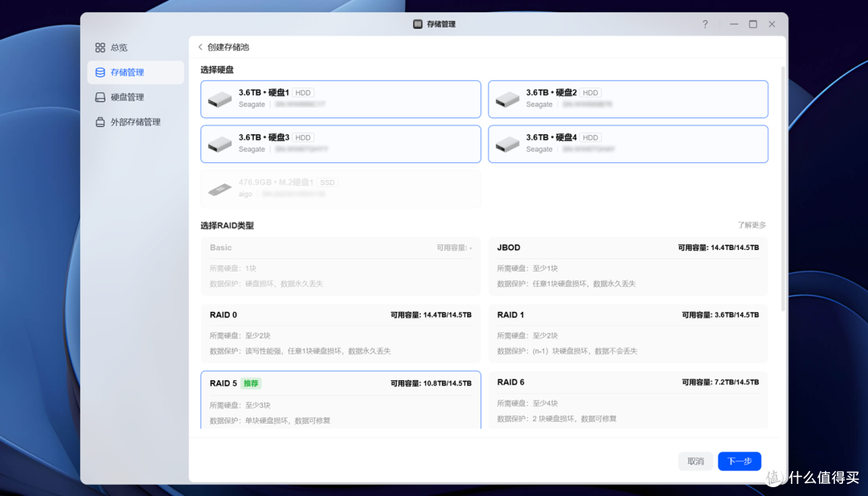Open the 总览 overview section
This screenshot has height=496, width=868.
pyautogui.click(x=135, y=47)
